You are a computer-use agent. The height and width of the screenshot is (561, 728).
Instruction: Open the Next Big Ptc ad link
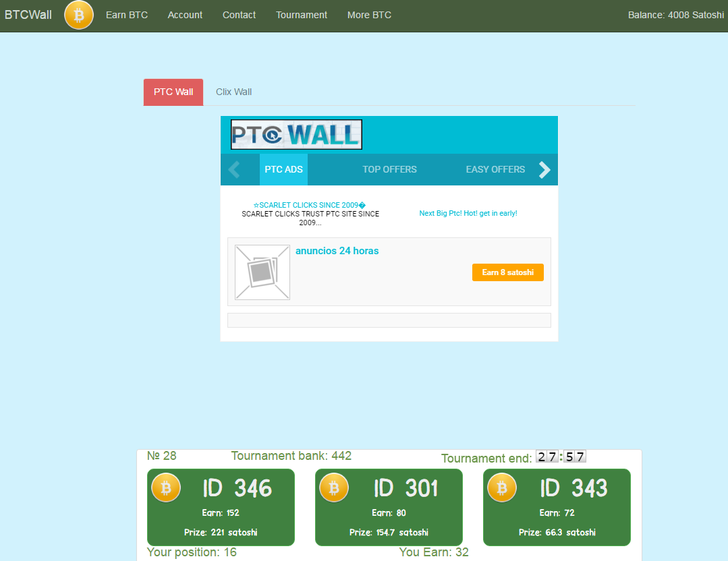468,213
